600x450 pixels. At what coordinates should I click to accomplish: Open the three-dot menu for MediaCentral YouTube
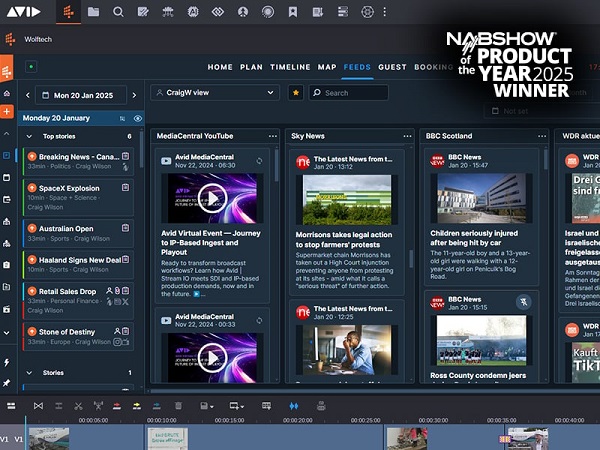tap(272, 135)
